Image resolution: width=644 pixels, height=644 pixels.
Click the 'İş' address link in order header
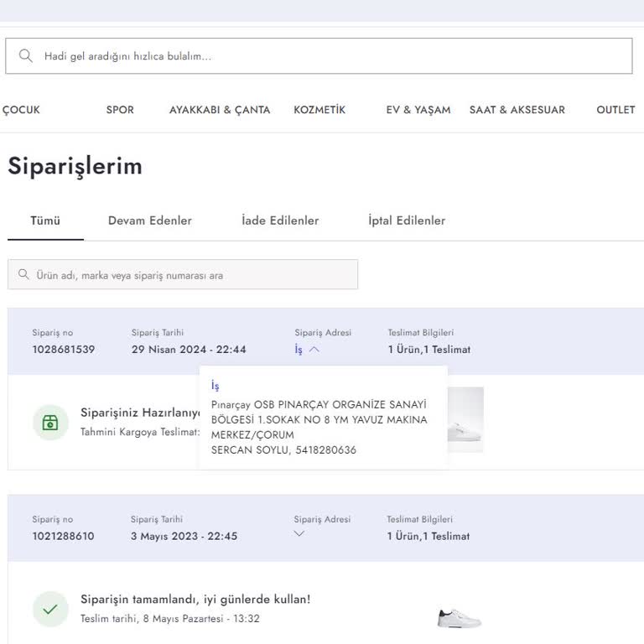(299, 350)
